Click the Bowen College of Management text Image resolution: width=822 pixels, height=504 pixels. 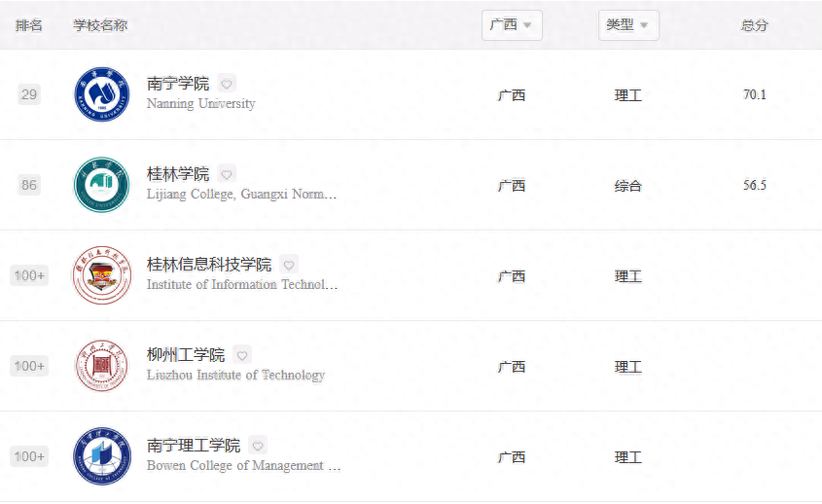(x=244, y=466)
